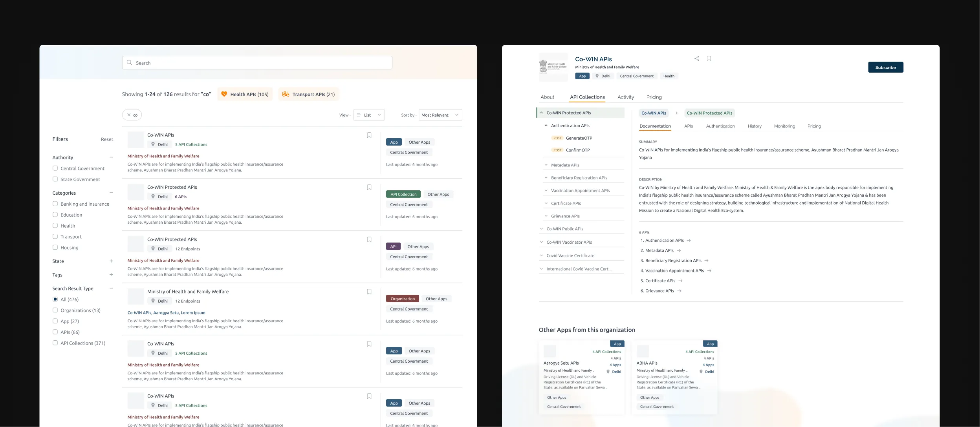Open the '5 API Collections' link in first result

(191, 145)
